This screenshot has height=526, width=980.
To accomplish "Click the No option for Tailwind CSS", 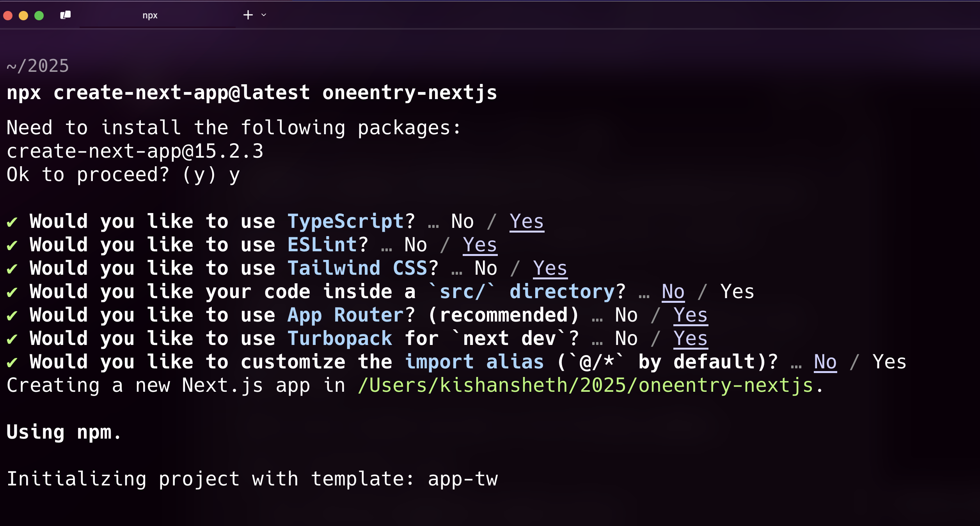I will (486, 268).
